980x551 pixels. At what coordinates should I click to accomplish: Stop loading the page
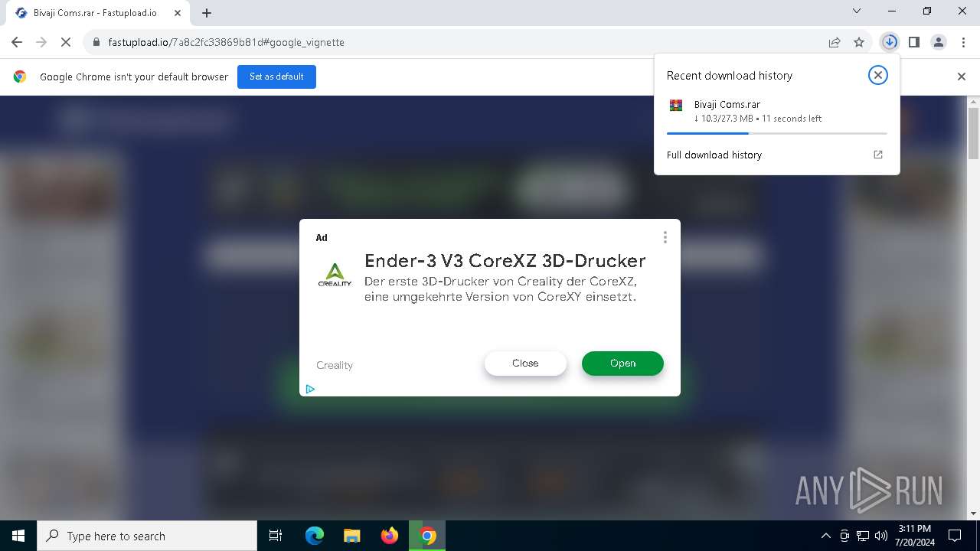click(66, 42)
